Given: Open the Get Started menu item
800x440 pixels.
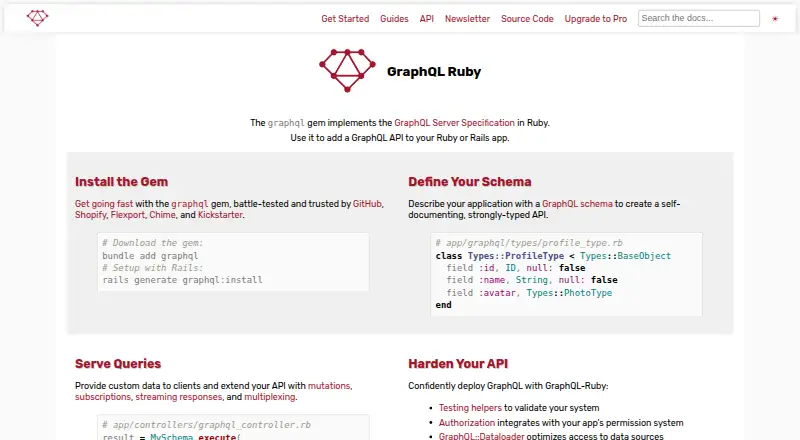Looking at the screenshot, I should 345,19.
